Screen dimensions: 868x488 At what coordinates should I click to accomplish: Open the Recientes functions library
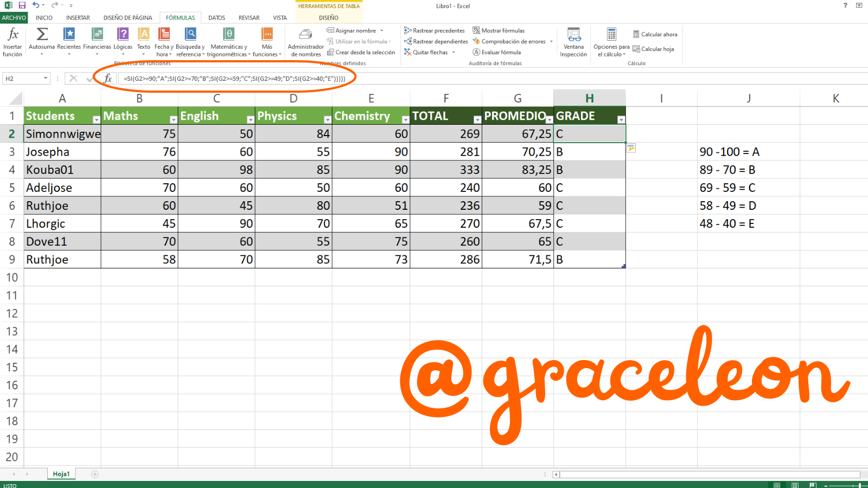coord(69,42)
